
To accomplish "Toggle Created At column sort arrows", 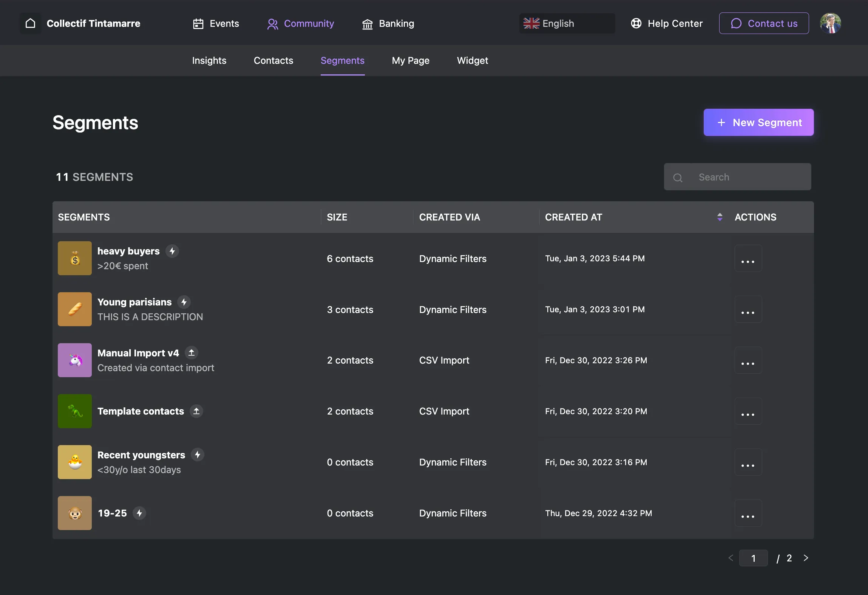I will pyautogui.click(x=720, y=217).
